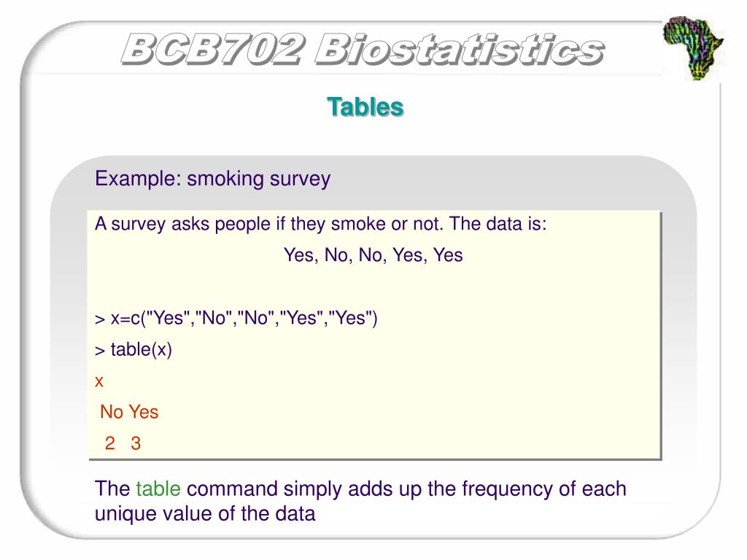
Task: Click the word Biostatistics in the header
Action: click(460, 50)
